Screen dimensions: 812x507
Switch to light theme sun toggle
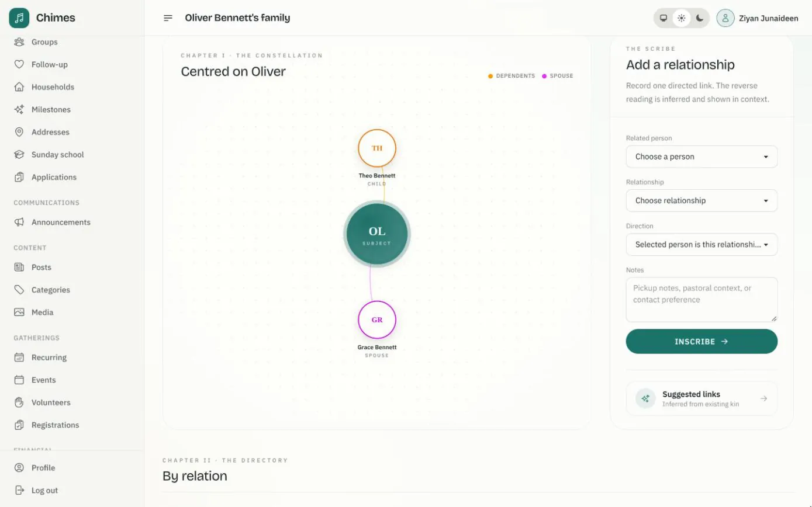682,18
